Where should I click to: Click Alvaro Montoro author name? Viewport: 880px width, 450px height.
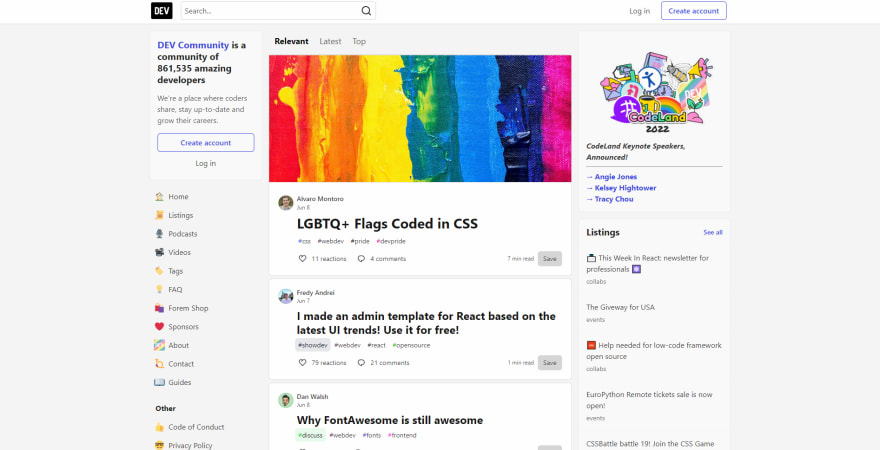(320, 199)
